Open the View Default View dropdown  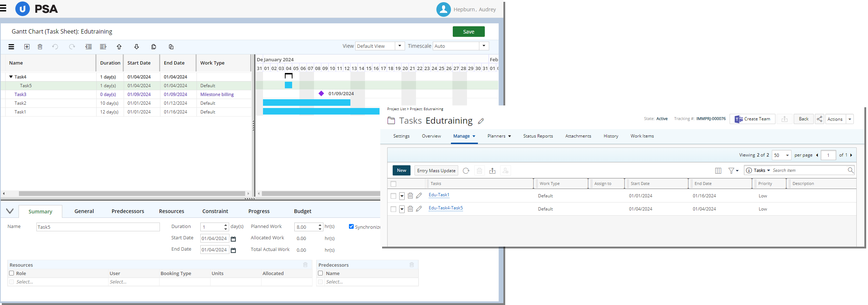pos(400,46)
